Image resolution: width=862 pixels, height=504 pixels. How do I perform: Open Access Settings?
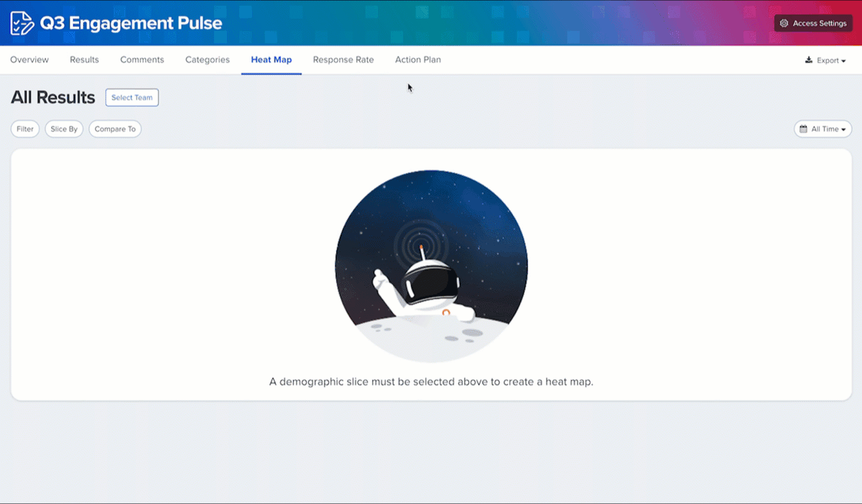[x=813, y=24]
